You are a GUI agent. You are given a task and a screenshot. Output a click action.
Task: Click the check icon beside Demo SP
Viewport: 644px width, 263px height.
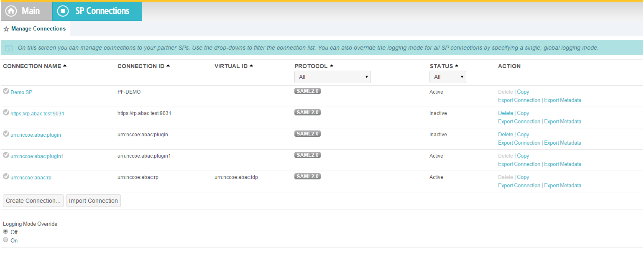click(x=6, y=91)
